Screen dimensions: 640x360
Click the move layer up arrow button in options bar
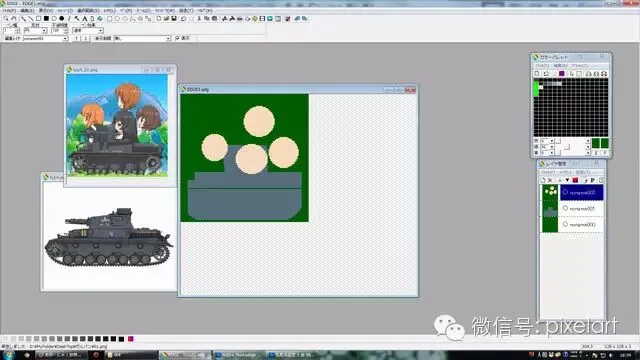tap(76, 38)
